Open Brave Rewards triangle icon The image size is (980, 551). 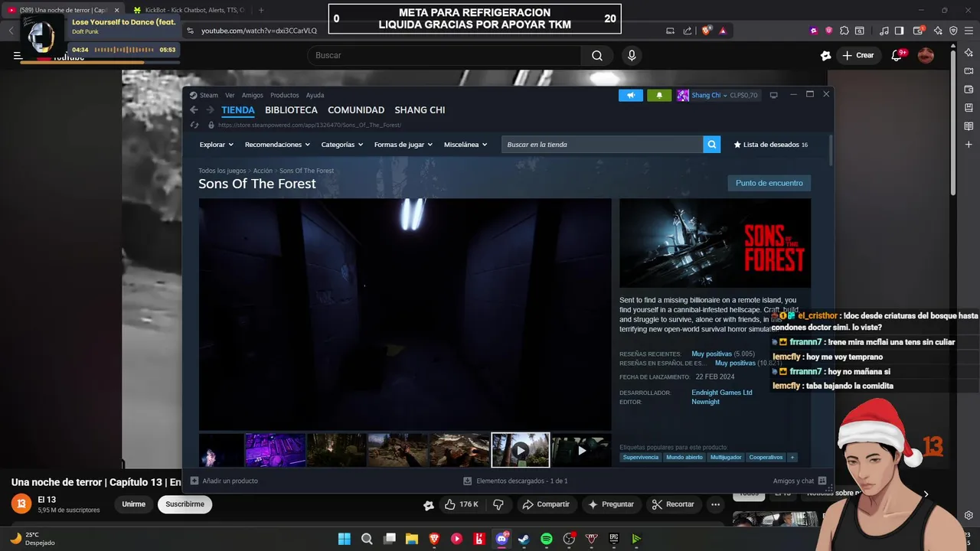point(723,31)
